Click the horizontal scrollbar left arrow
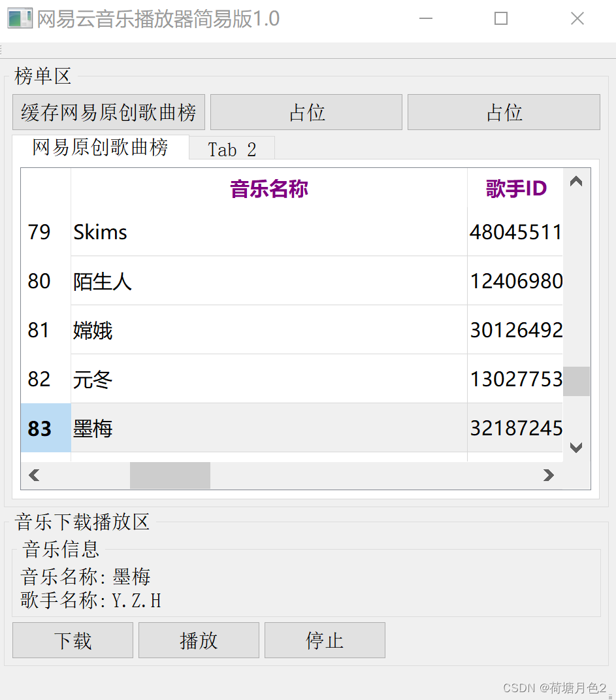The height and width of the screenshot is (700, 616). (x=34, y=475)
